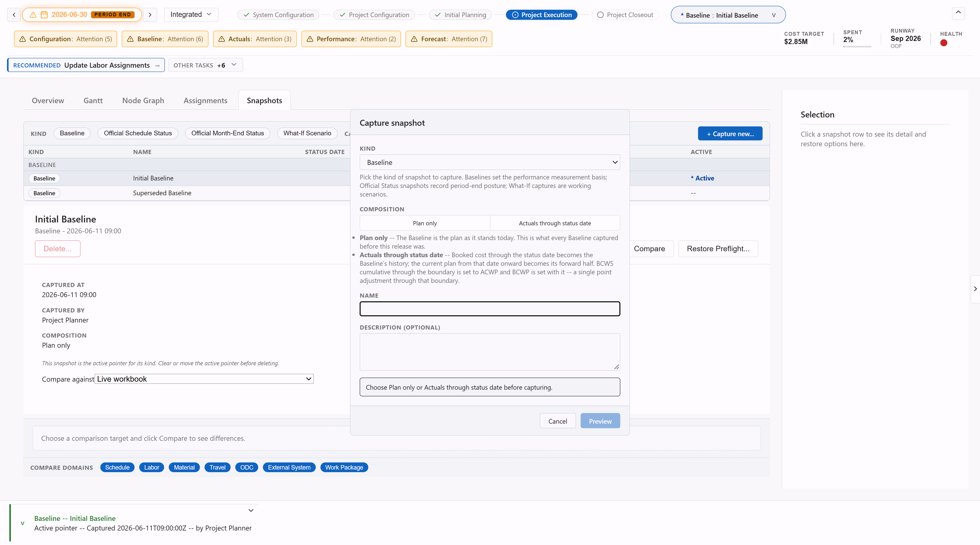Choose Actuals through status date composition
The image size is (980, 545).
pos(555,223)
